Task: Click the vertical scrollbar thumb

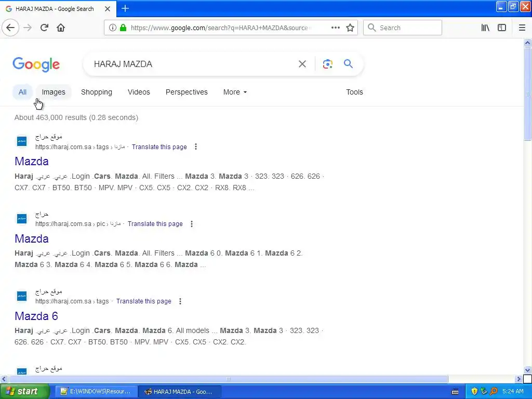Action: tap(527, 94)
